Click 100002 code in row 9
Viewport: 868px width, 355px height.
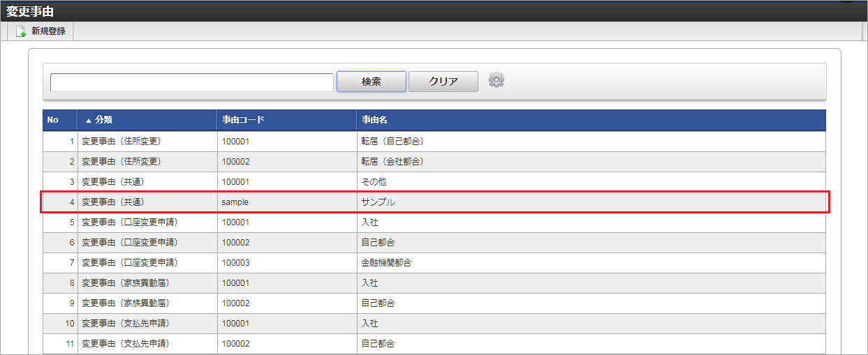[235, 303]
